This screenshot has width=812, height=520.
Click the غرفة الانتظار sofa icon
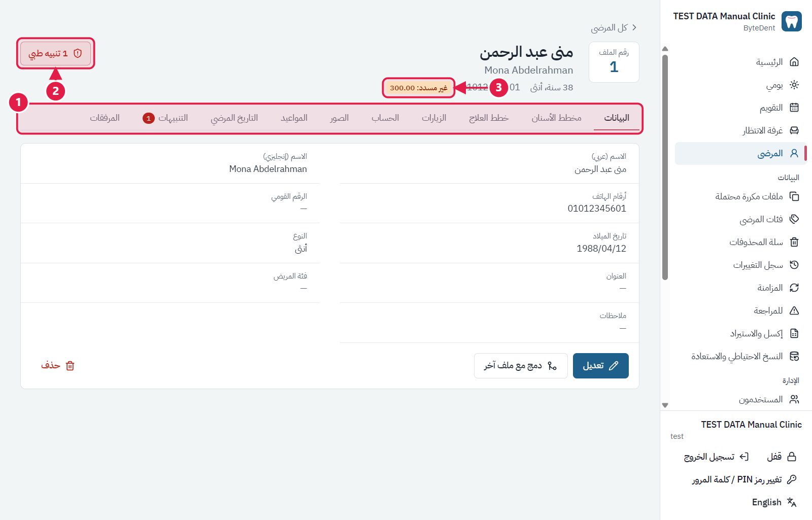(x=794, y=130)
